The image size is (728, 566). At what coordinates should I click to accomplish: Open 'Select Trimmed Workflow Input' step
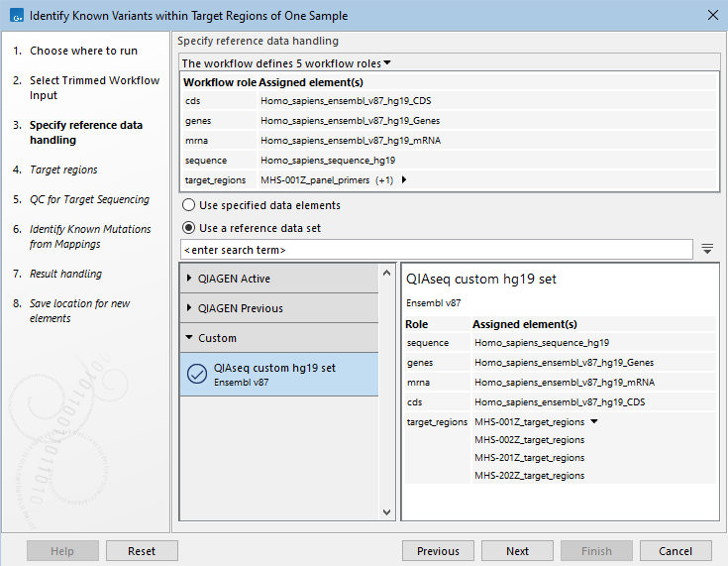[93, 88]
